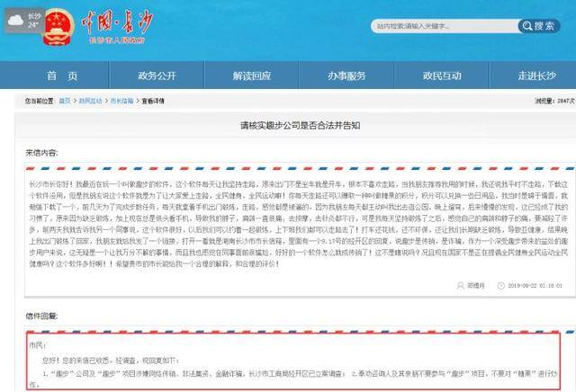
Task: Click the letter submission timestamp
Action: point(535,286)
